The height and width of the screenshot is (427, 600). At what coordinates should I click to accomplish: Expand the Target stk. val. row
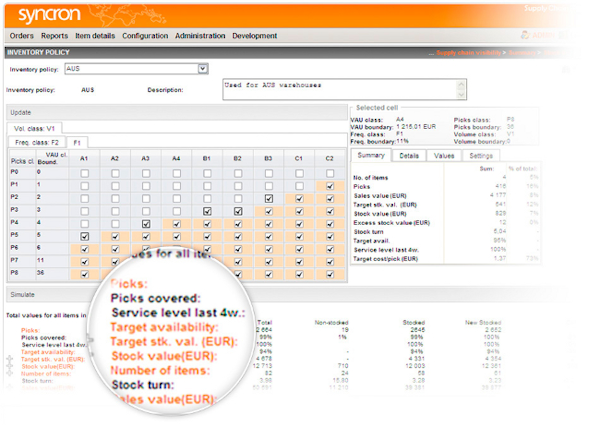click(11, 359)
